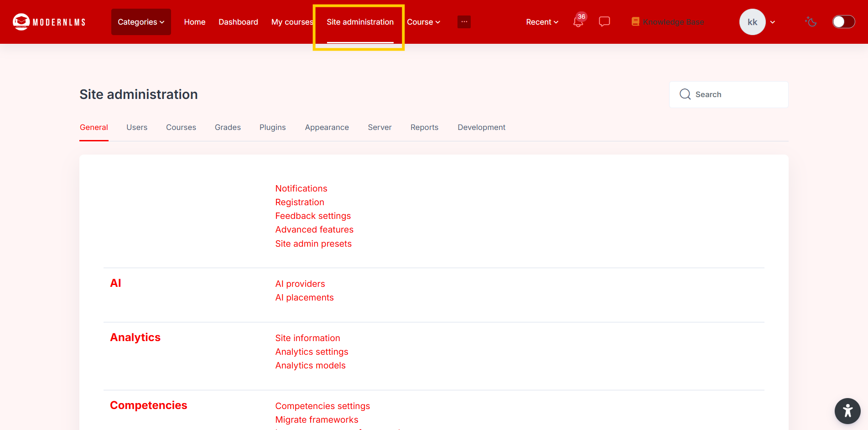Switch to the Grades tab

point(228,127)
